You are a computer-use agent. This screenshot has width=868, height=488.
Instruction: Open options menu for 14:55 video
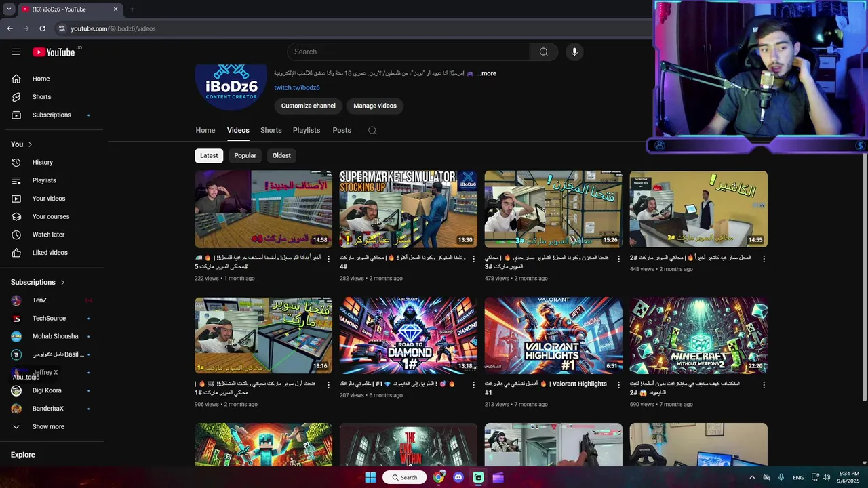tap(764, 259)
